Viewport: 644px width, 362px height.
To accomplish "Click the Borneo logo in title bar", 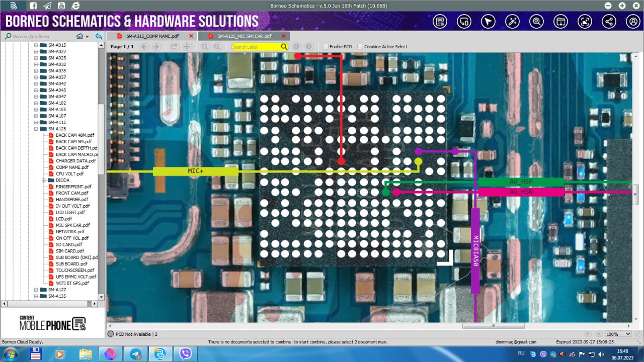I will [14, 6].
